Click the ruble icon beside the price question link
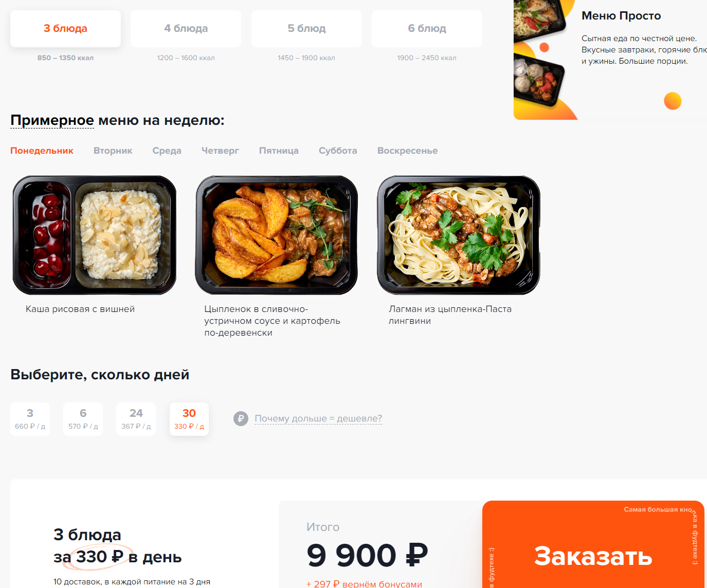 [241, 418]
